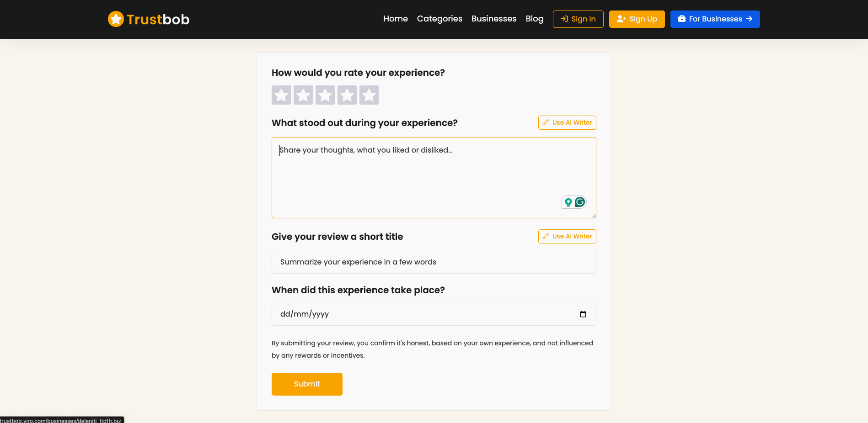868x423 pixels.
Task: Click the person-plus icon on Sign Up
Action: [x=621, y=19]
